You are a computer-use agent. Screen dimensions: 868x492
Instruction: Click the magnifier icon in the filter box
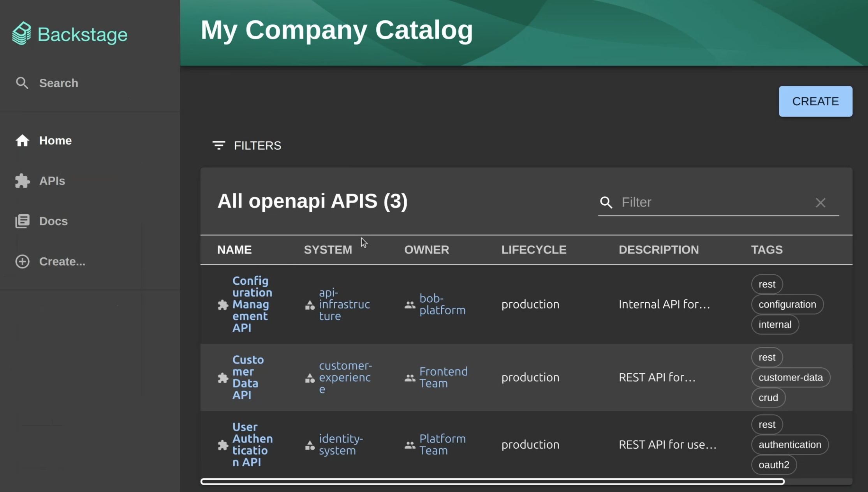point(606,202)
